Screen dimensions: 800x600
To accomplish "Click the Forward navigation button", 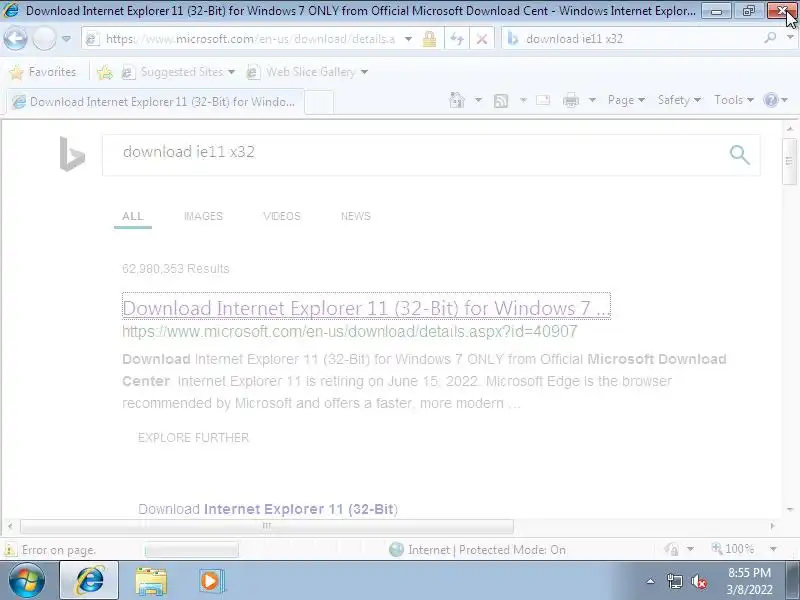I will 44,39.
